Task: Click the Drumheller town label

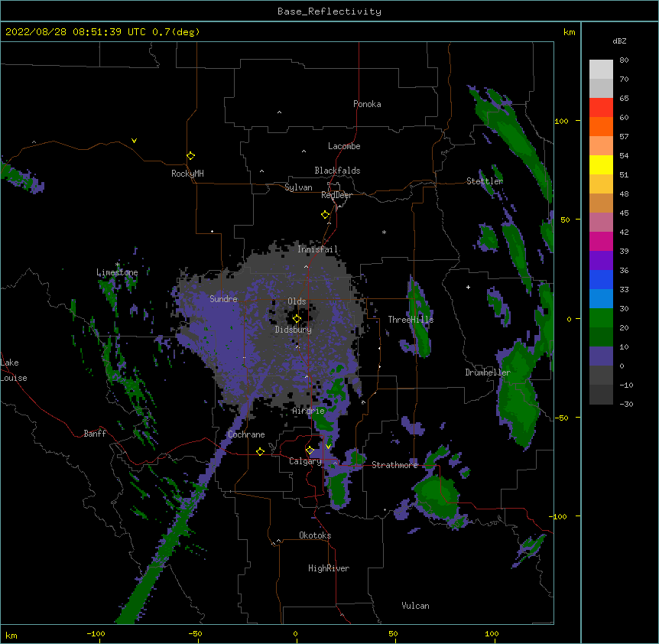Action: pyautogui.click(x=488, y=372)
